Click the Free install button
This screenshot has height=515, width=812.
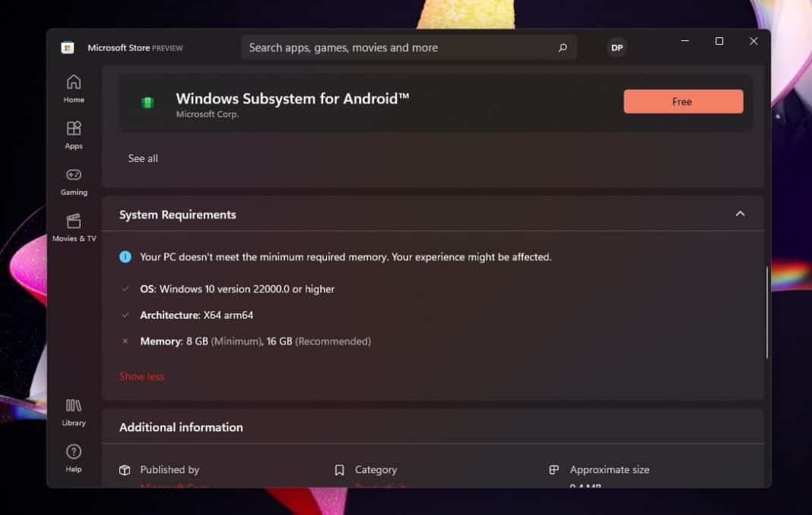pyautogui.click(x=683, y=101)
